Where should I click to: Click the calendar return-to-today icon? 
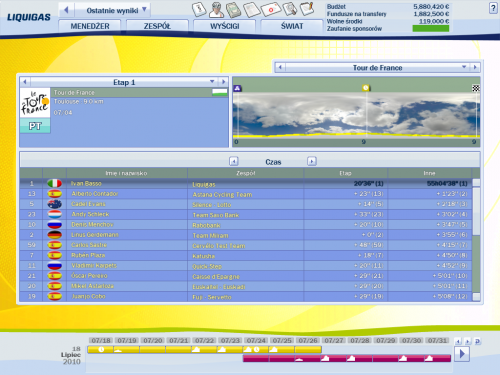(477, 341)
